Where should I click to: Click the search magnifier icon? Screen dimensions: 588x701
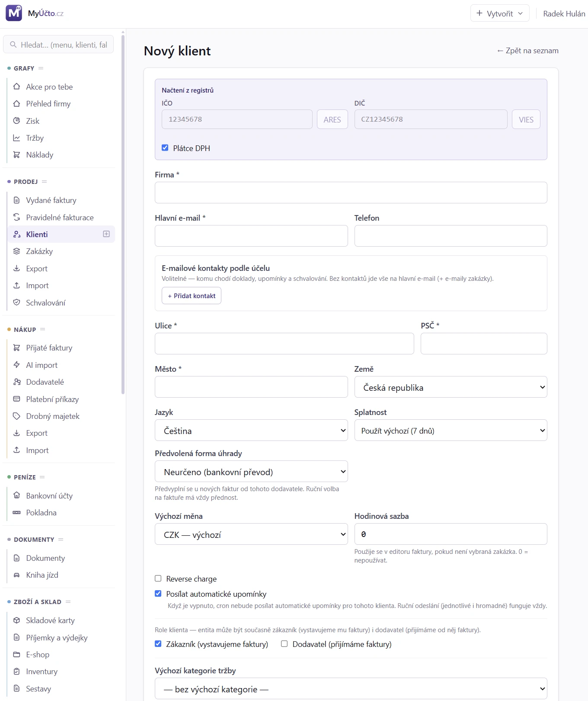click(13, 45)
